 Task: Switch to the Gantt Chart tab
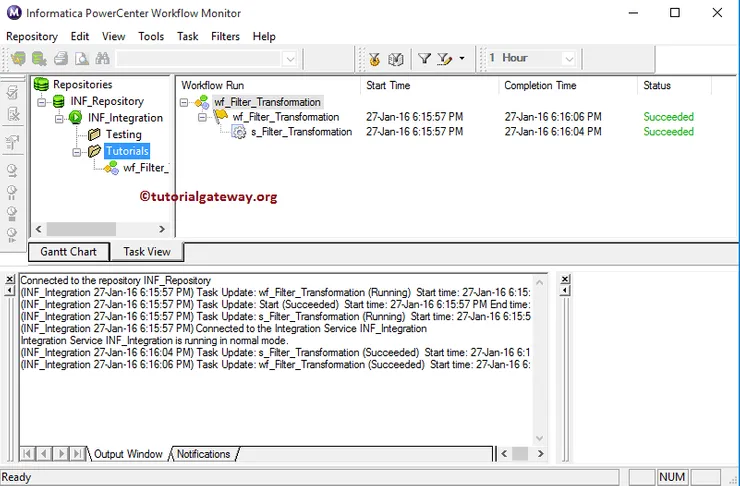69,252
